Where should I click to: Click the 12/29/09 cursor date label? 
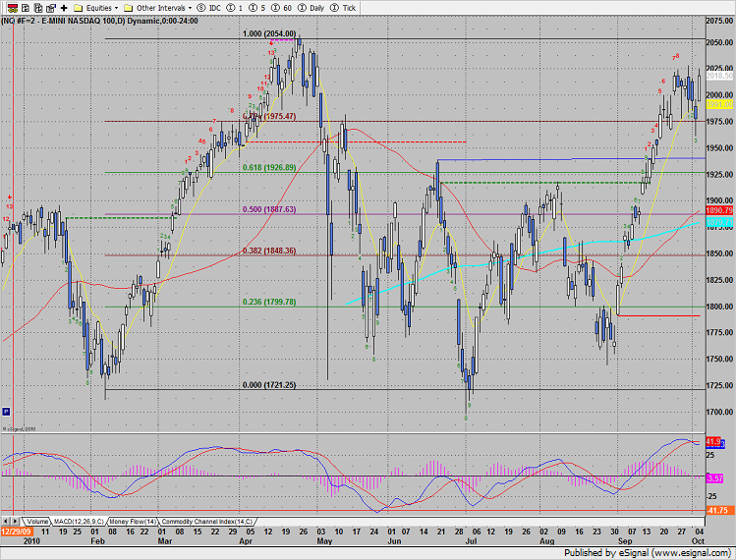(16, 532)
